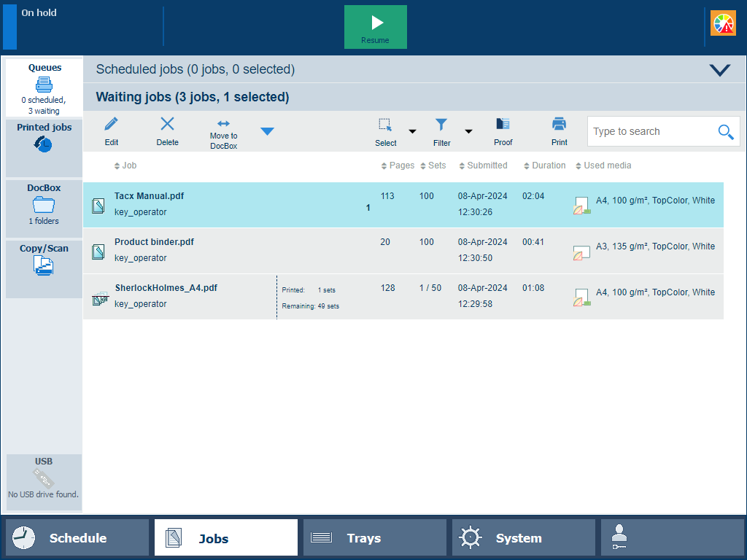Open the DocBox folders view

(x=44, y=204)
